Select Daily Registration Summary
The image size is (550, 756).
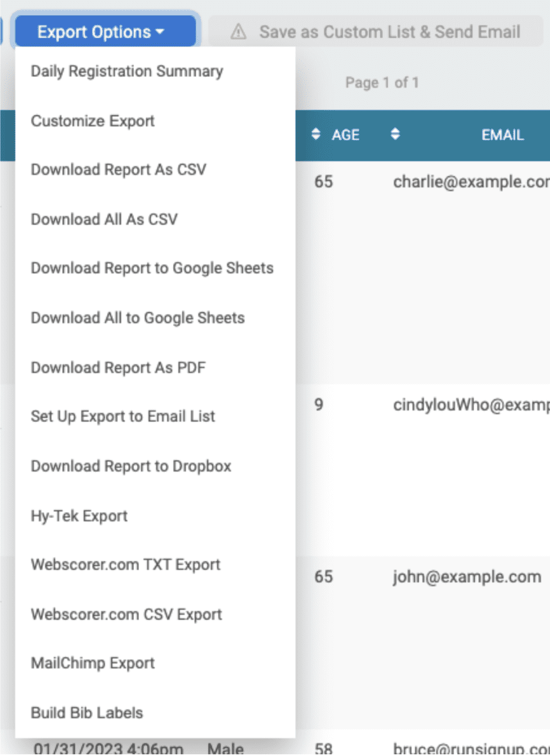pos(127,71)
